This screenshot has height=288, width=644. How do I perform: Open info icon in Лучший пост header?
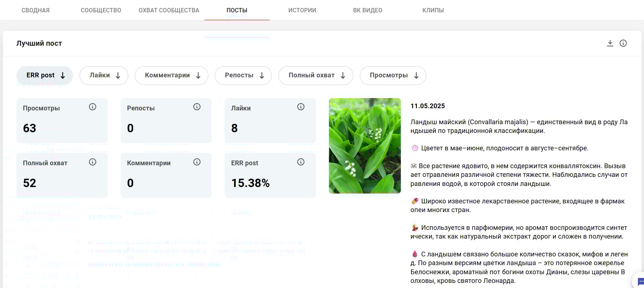[623, 43]
